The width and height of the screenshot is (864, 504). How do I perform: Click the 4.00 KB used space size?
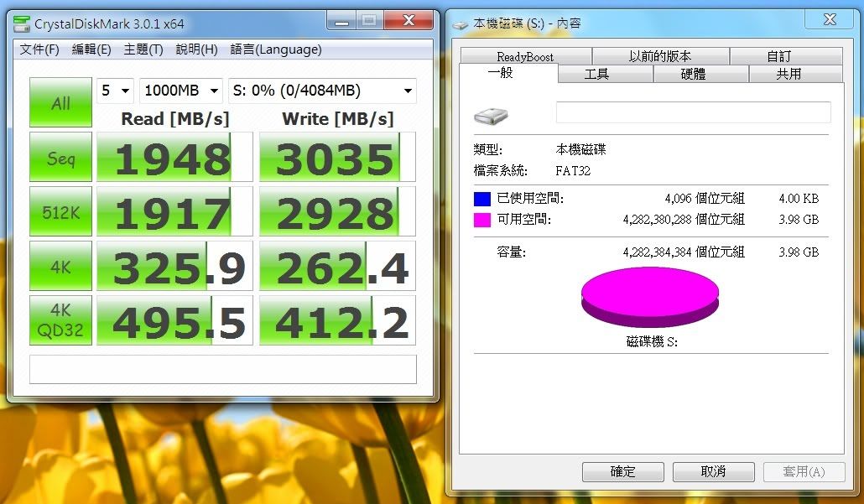click(x=799, y=198)
